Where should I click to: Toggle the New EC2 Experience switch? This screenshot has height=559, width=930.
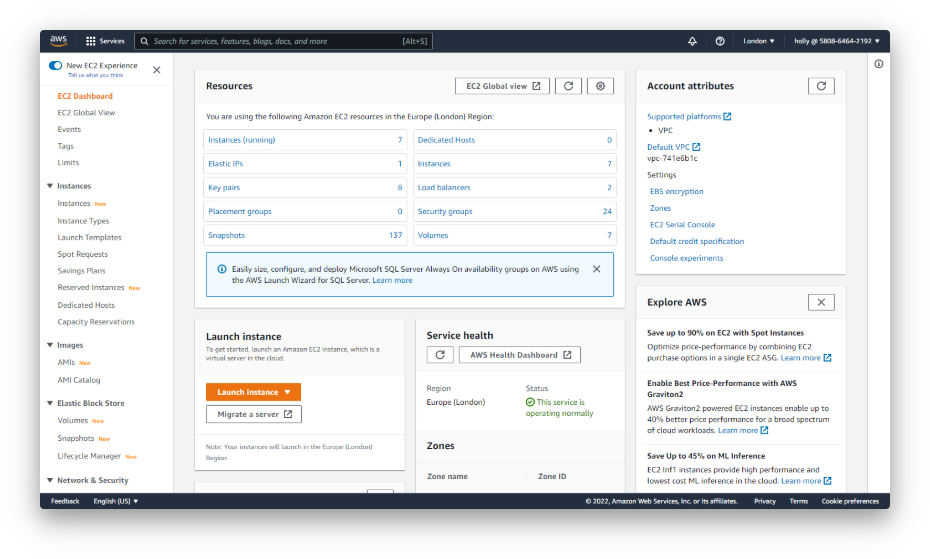(56, 66)
